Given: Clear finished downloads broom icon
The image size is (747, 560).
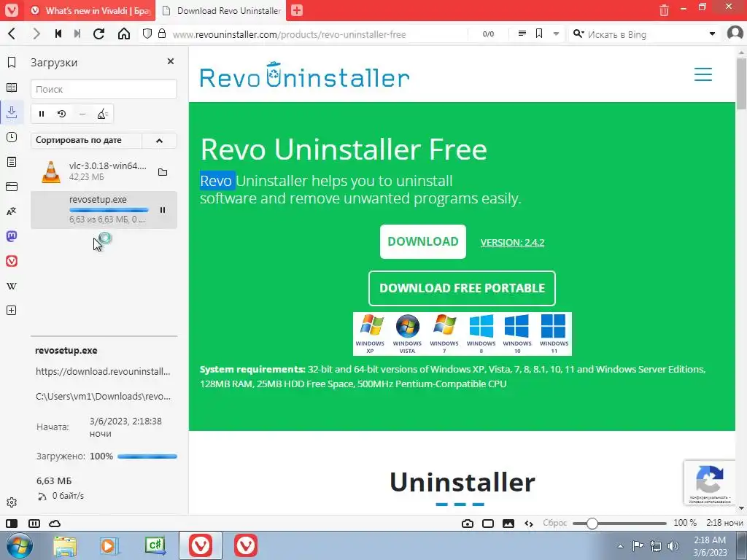Looking at the screenshot, I should point(102,114).
